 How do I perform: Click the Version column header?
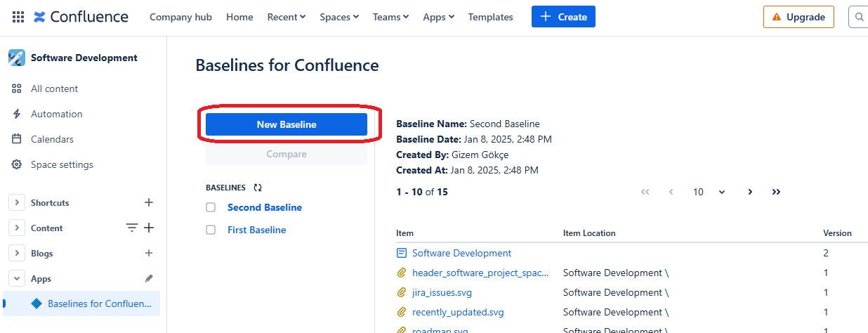click(x=837, y=233)
